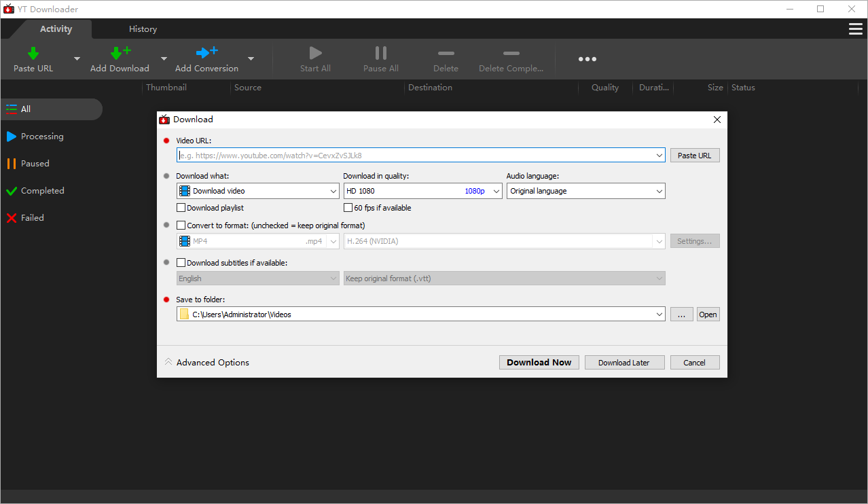The width and height of the screenshot is (868, 504).
Task: Show Failed downloads in sidebar
Action: click(32, 218)
